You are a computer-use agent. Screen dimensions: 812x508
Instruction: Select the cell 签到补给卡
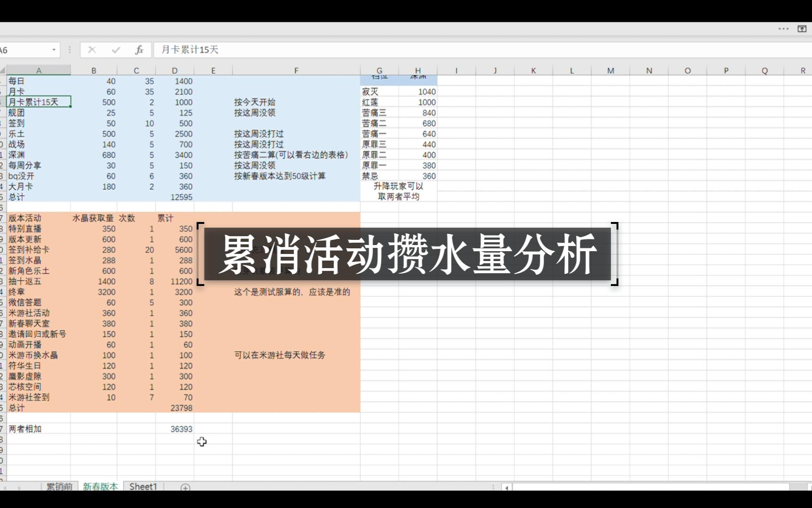coord(39,250)
